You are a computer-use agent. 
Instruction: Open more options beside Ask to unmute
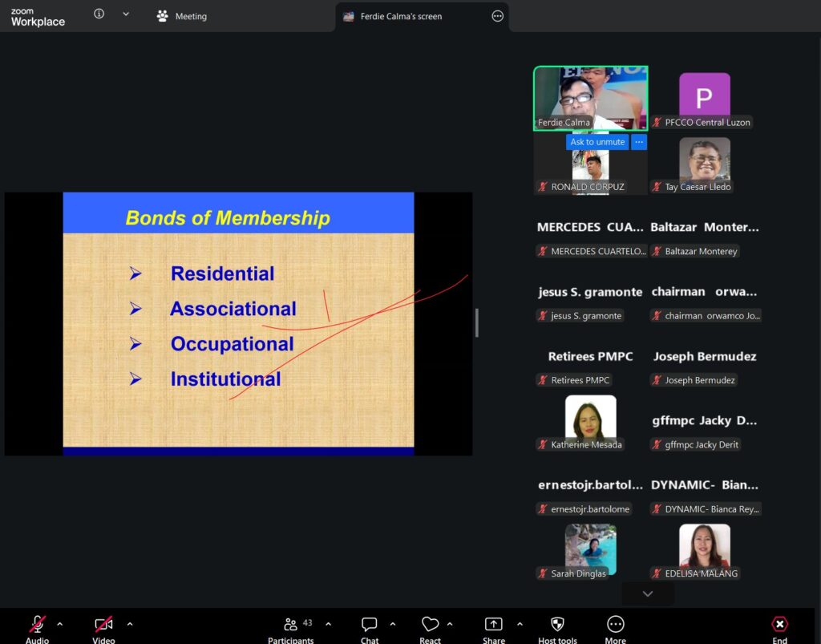click(x=638, y=142)
